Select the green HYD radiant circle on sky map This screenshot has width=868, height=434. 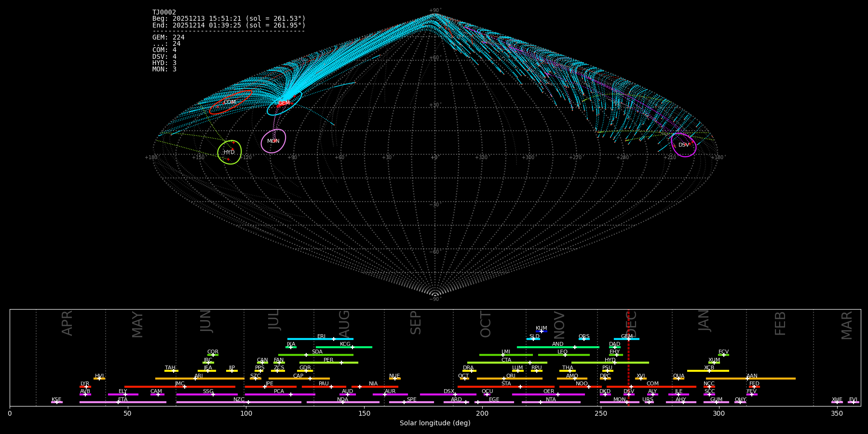point(229,152)
